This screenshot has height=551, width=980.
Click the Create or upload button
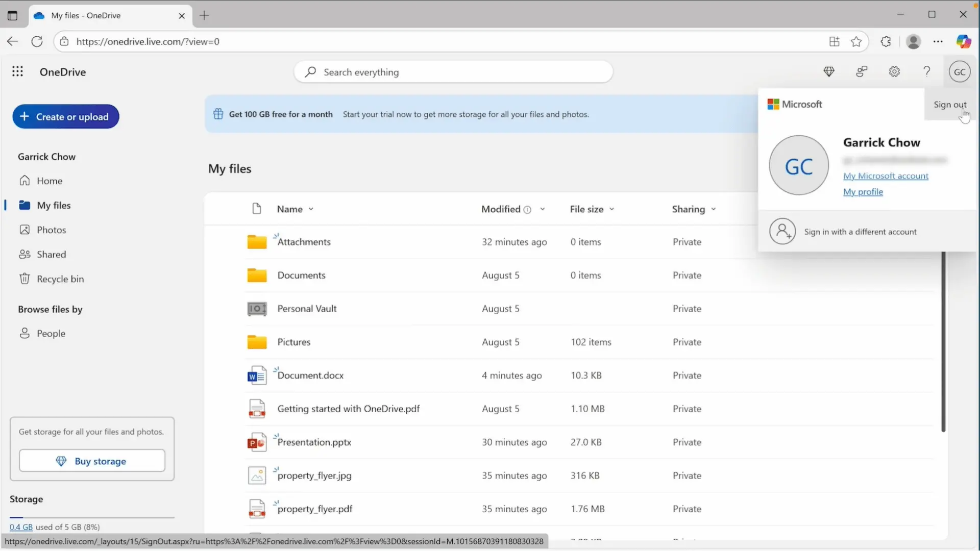point(66,116)
